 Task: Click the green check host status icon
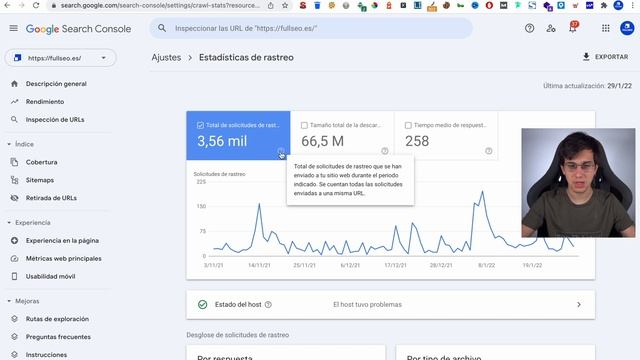click(202, 304)
